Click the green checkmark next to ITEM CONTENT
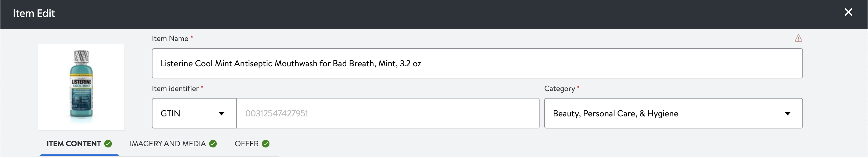868x158 pixels. tap(108, 144)
